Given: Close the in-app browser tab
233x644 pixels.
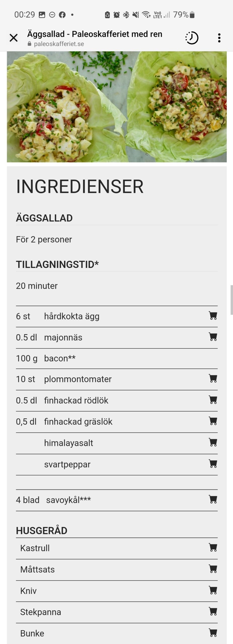Looking at the screenshot, I should 14,38.
